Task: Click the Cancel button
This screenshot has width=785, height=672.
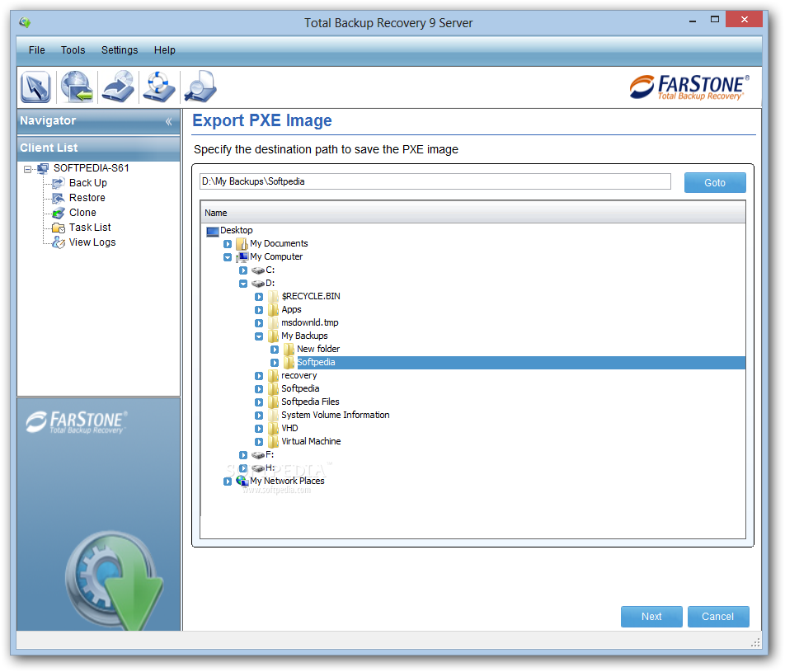Action: (718, 617)
